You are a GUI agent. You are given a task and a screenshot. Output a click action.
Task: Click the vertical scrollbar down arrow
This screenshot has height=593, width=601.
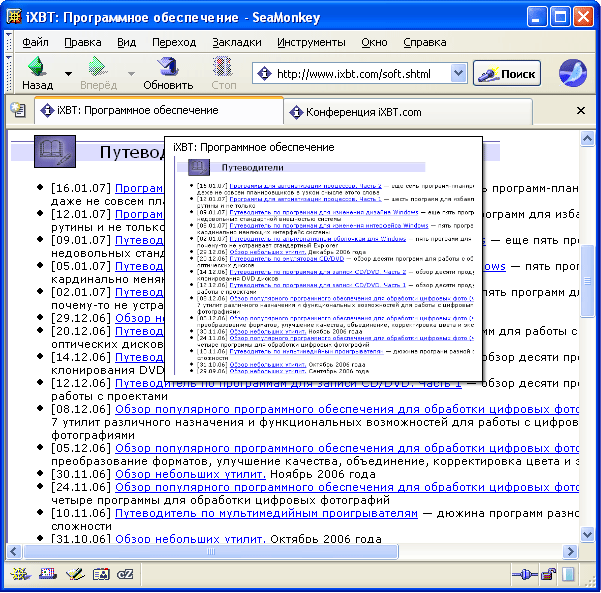587,534
